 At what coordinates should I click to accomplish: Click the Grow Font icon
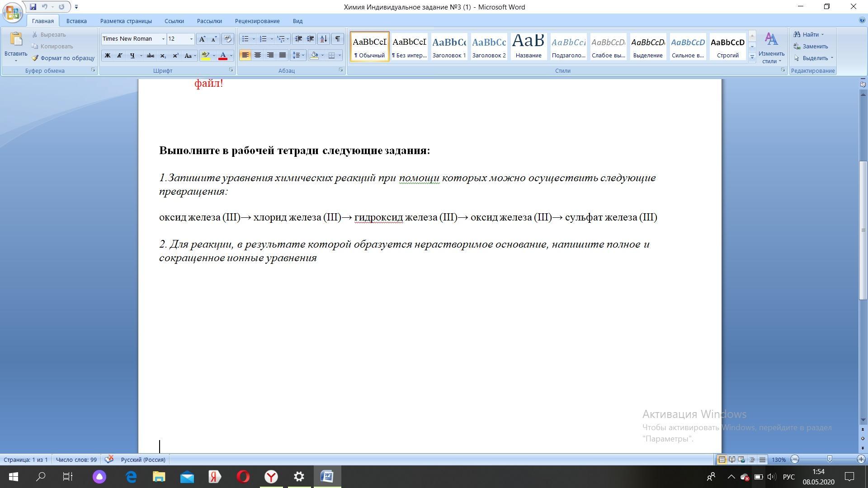point(202,39)
